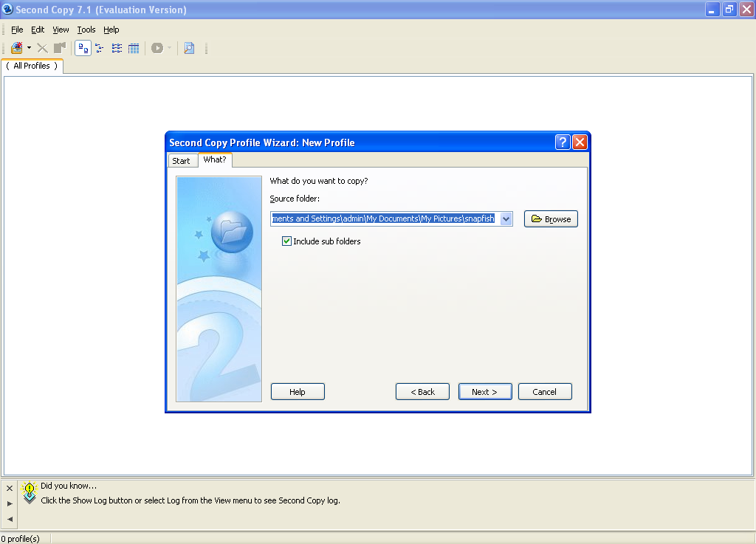
Task: Open the Help menu
Action: 111,30
